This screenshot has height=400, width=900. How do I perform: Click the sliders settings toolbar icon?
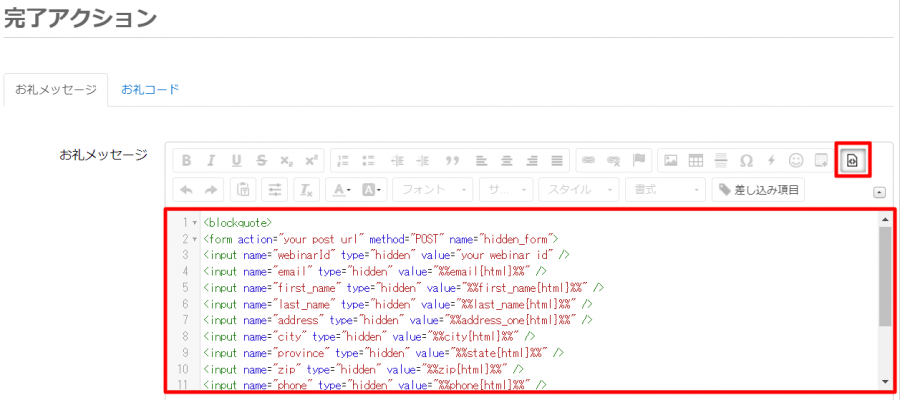[x=275, y=190]
